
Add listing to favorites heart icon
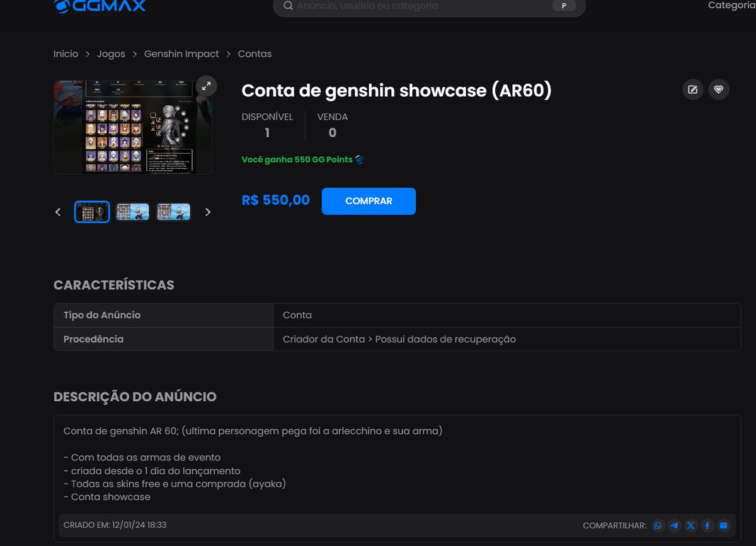(719, 89)
